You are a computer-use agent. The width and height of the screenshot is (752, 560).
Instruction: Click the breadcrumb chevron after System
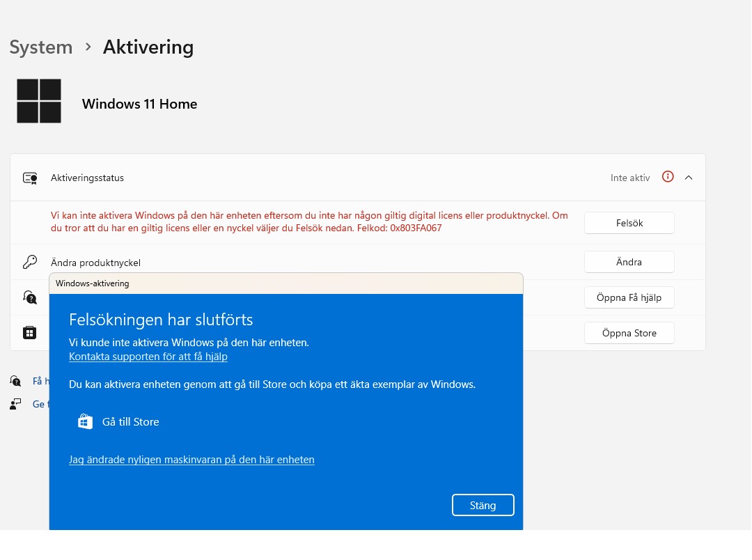click(88, 47)
